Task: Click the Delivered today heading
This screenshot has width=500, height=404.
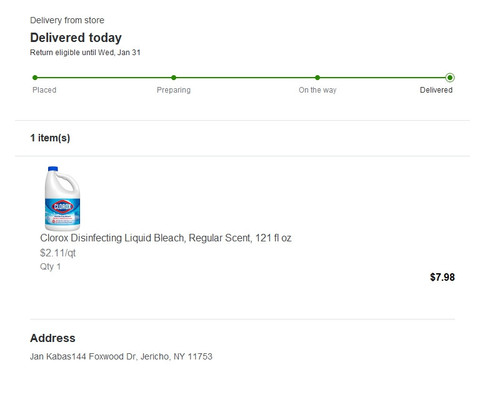Action: [x=76, y=38]
